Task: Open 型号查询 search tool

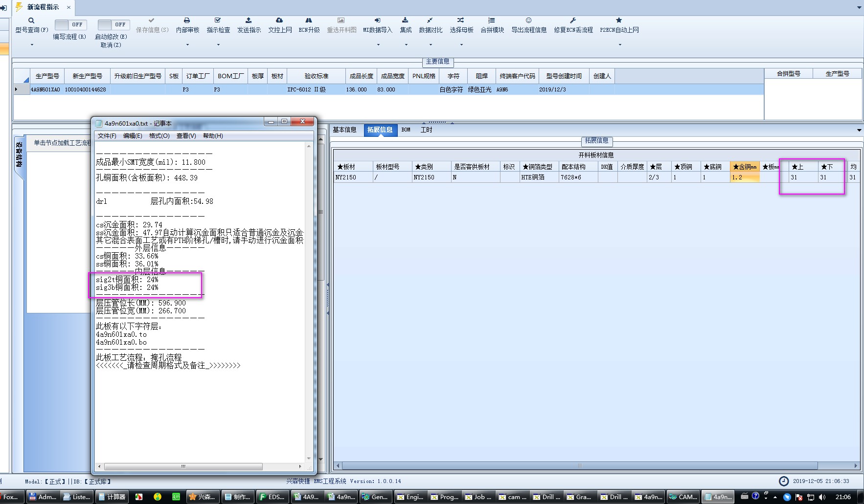Action: coord(31,21)
